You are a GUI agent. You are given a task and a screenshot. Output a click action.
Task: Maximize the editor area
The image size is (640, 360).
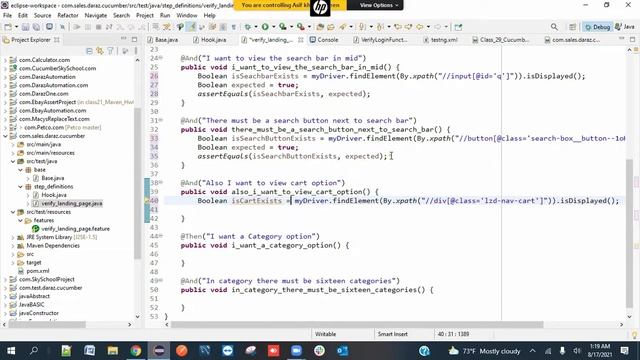coord(632,39)
